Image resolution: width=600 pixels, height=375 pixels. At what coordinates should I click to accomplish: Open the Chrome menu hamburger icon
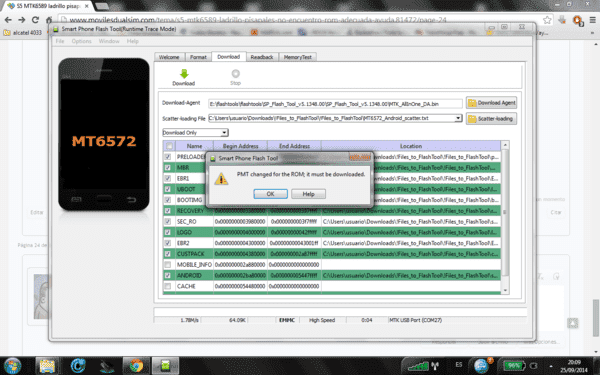pyautogui.click(x=593, y=20)
